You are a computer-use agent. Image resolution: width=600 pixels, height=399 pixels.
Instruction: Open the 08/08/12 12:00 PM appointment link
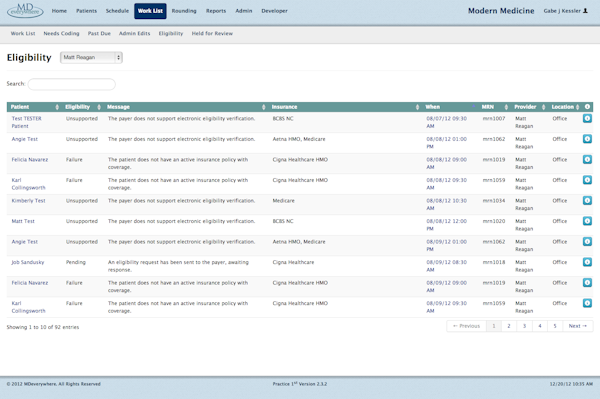(447, 225)
